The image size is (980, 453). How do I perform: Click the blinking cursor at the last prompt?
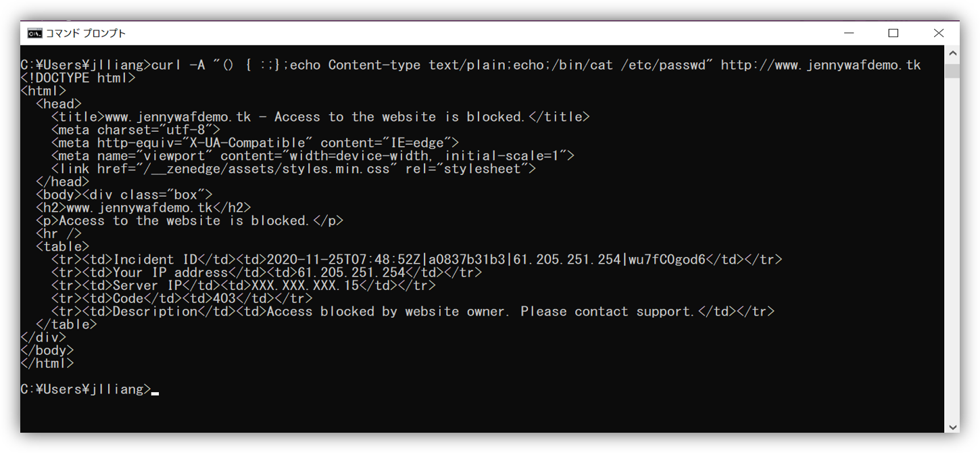click(x=155, y=391)
